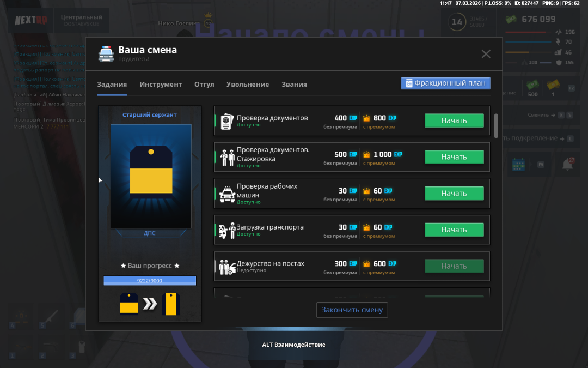Start the Проверка документов task
This screenshot has height=368, width=588.
pyautogui.click(x=454, y=120)
